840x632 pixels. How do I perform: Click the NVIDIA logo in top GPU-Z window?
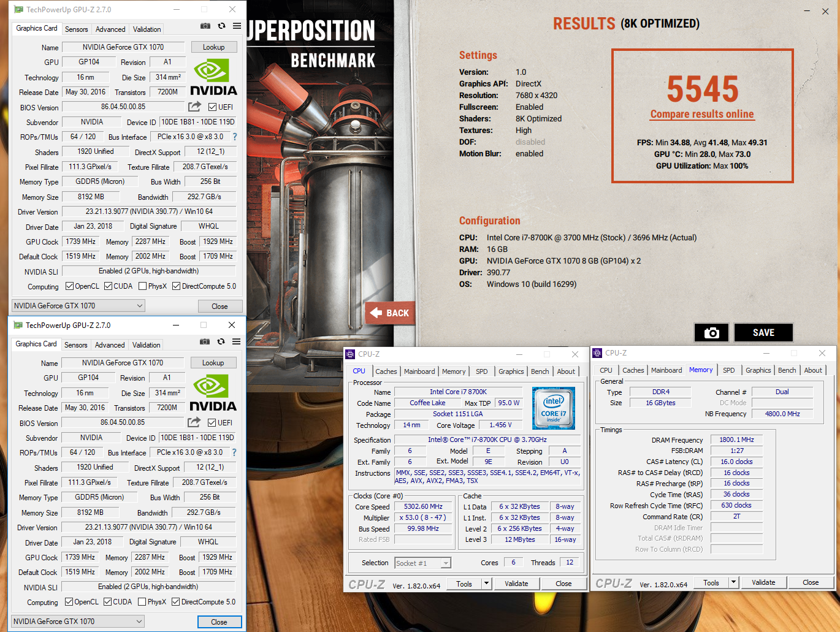213,77
